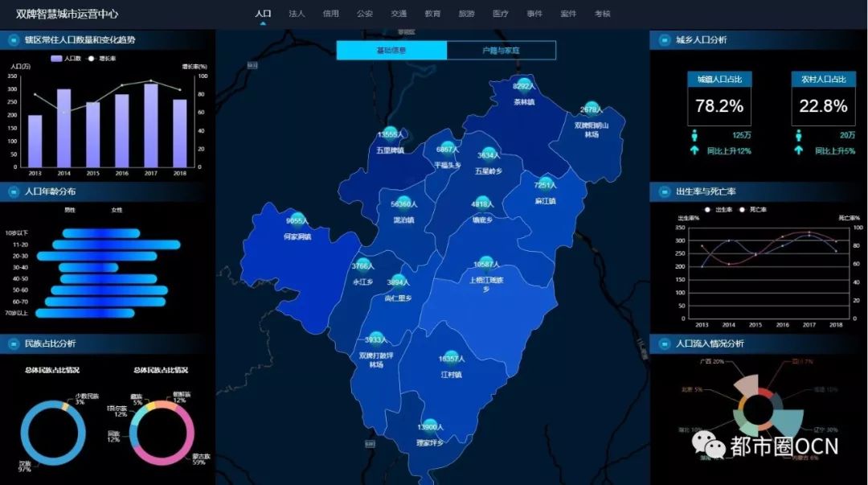Image resolution: width=868 pixels, height=485 pixels.
Task: Click the 理家坪乡 13900人 map marker
Action: [430, 426]
